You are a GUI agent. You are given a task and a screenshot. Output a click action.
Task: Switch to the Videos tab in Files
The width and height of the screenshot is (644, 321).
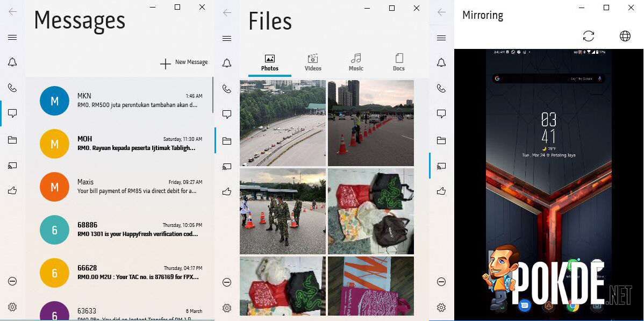pyautogui.click(x=313, y=63)
